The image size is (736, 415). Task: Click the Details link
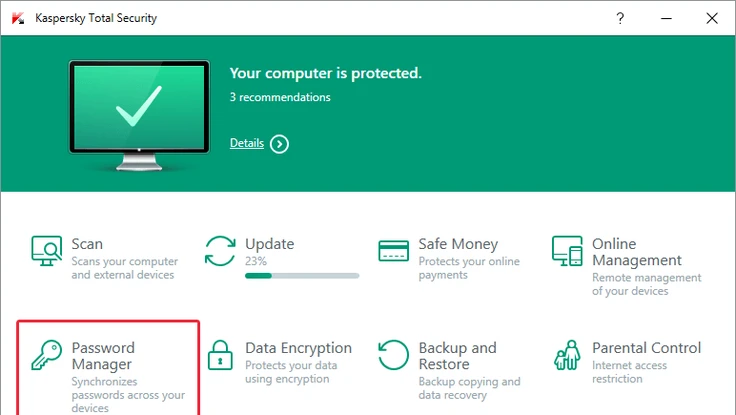click(x=246, y=143)
